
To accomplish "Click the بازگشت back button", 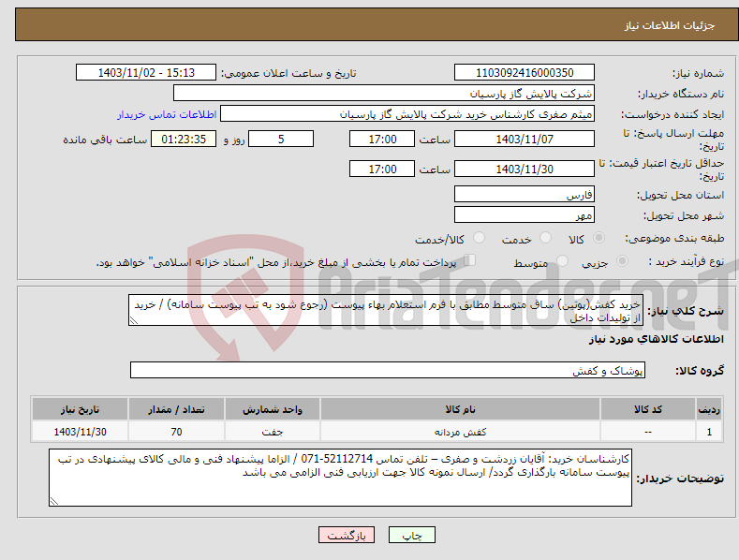I will [x=347, y=535].
